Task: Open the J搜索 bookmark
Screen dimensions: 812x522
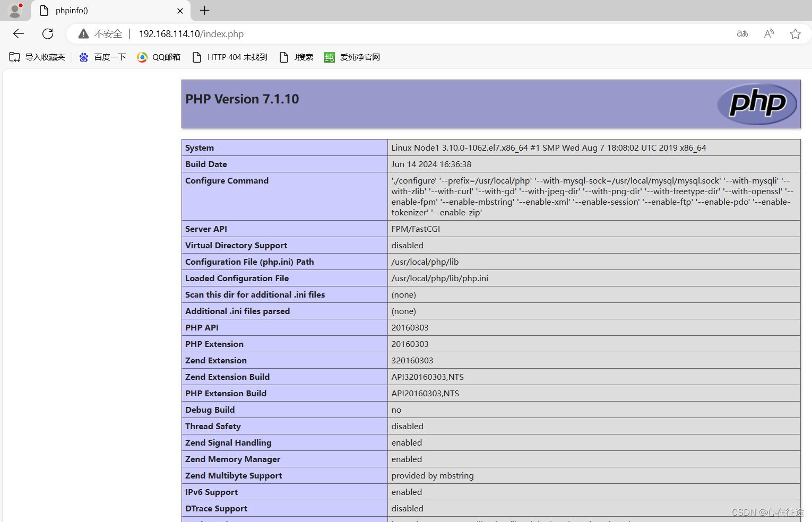Action: [x=296, y=57]
